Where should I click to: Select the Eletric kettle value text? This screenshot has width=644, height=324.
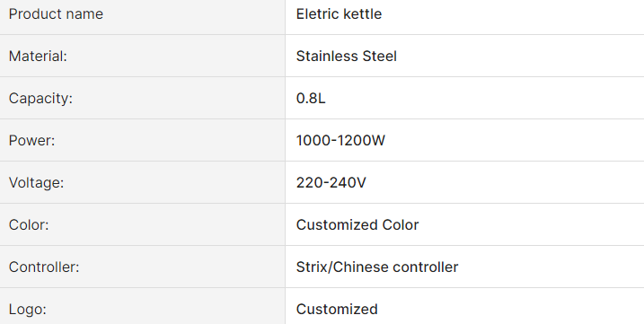pyautogui.click(x=339, y=14)
